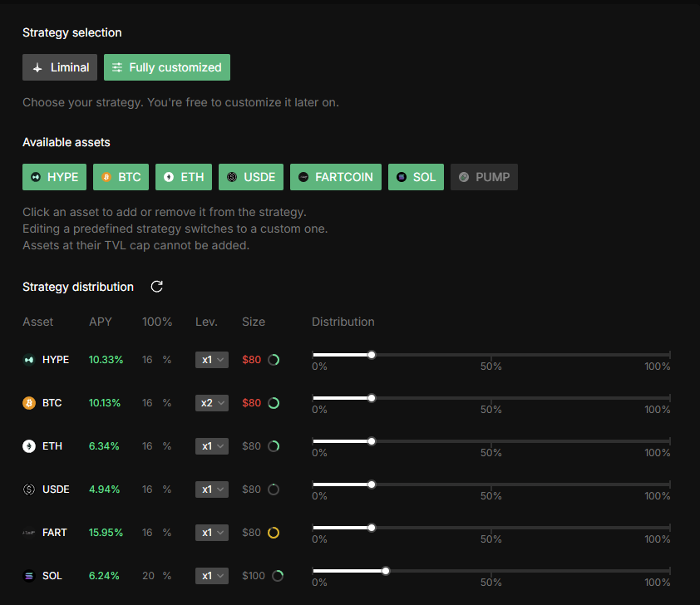The image size is (700, 605).
Task: Open SOL leverage x1 dropdown
Action: [x=212, y=576]
